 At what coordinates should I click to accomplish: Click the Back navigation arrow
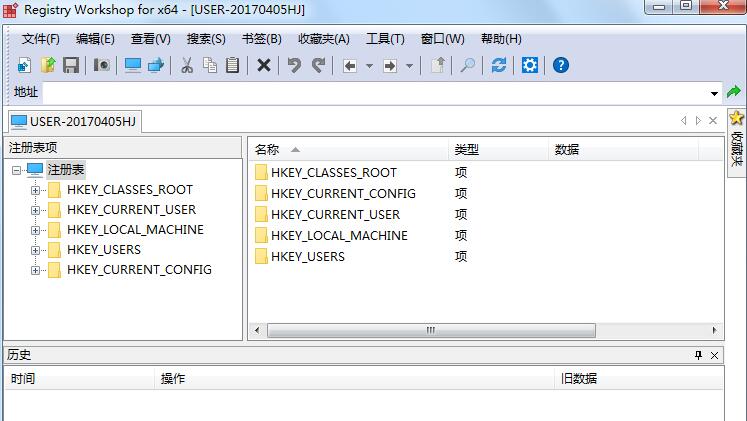pyautogui.click(x=350, y=65)
